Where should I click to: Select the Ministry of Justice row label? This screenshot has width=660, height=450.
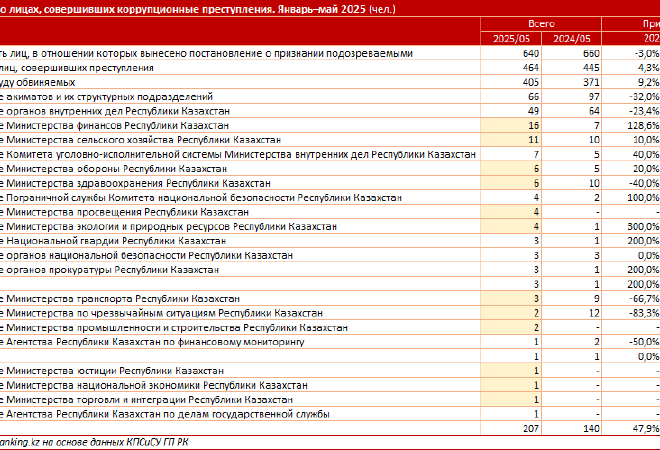(112, 371)
